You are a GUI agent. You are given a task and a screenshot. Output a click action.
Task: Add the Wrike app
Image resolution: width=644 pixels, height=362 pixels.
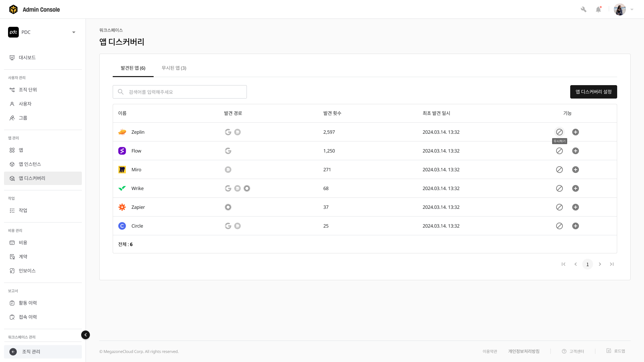click(575, 188)
